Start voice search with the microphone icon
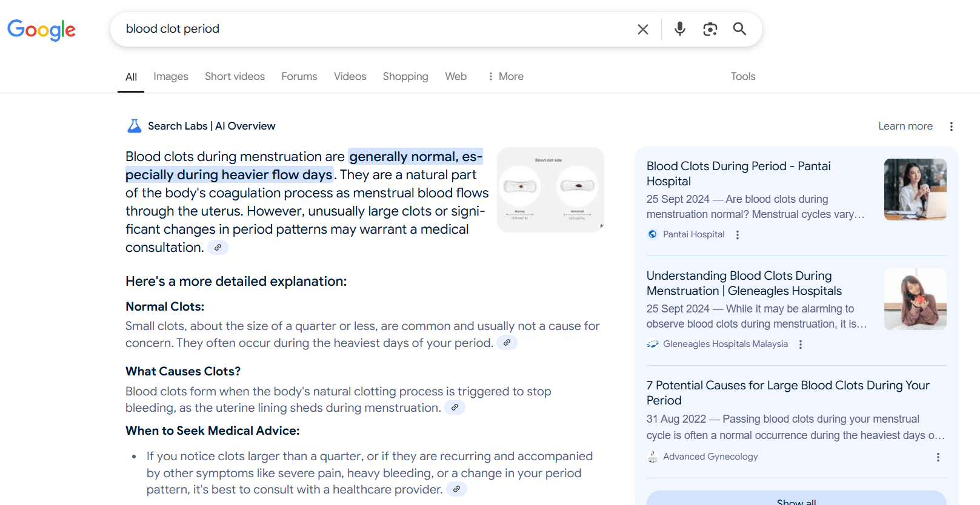Screen dimensions: 980x505 680,29
